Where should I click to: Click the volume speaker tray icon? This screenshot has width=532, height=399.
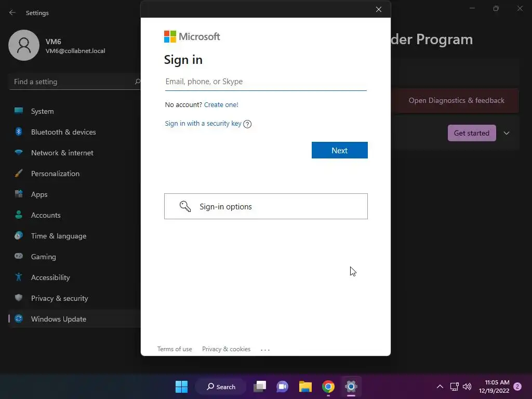[467, 387]
